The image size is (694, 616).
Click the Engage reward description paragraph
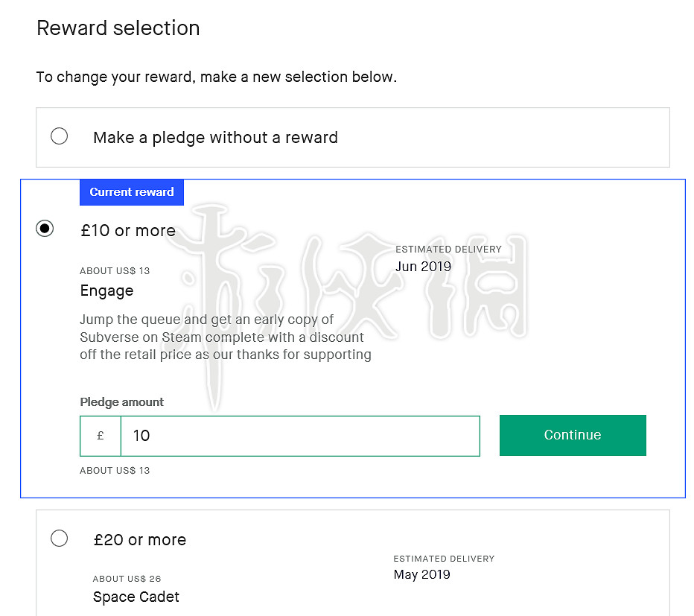coord(226,337)
